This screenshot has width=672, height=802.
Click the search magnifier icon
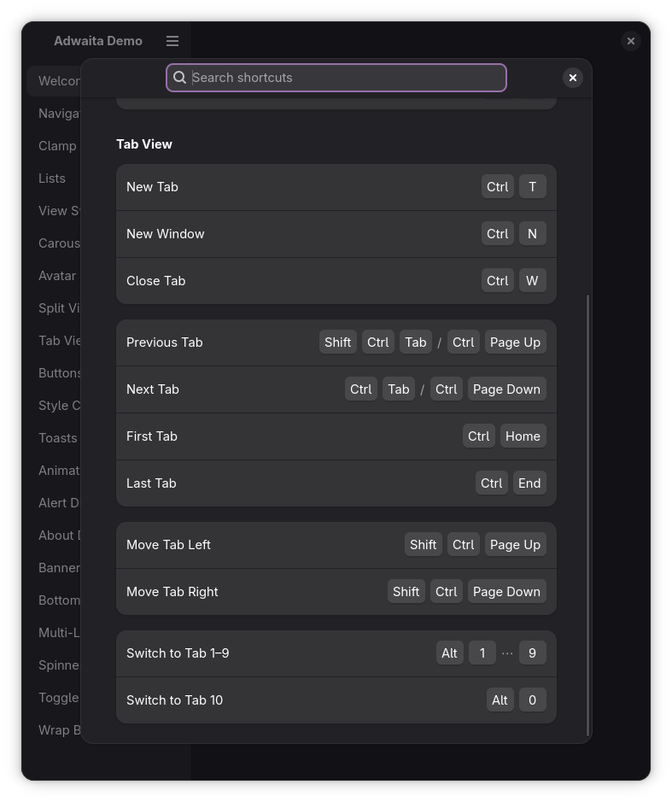[179, 78]
